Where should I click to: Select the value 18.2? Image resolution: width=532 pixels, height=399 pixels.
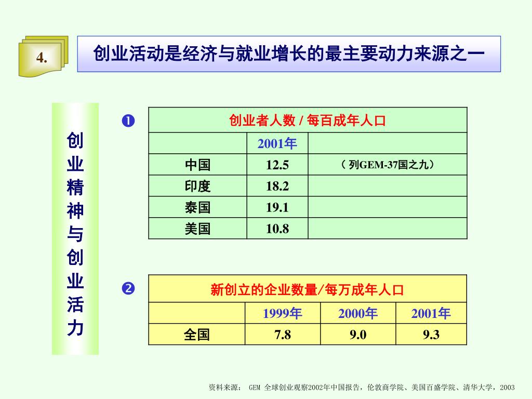tap(277, 187)
